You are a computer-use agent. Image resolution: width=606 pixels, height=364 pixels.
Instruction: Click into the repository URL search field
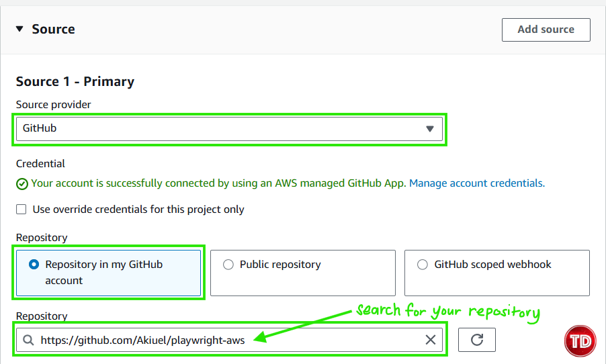coord(229,340)
